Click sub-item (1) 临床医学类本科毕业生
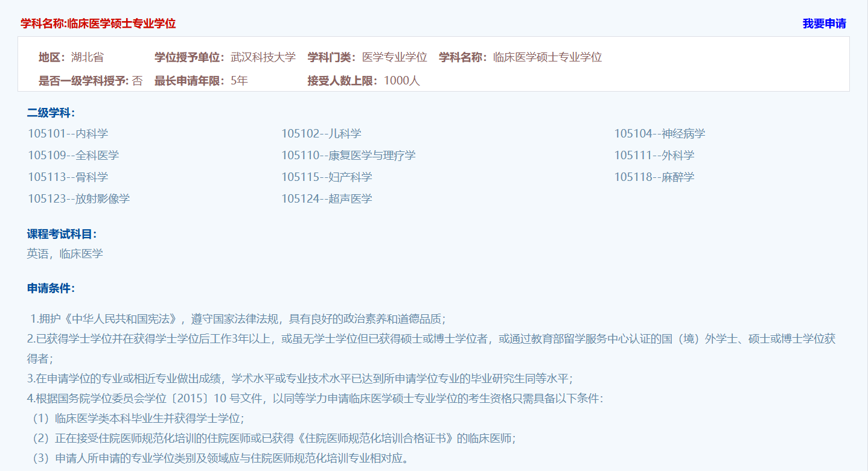 tap(138, 419)
